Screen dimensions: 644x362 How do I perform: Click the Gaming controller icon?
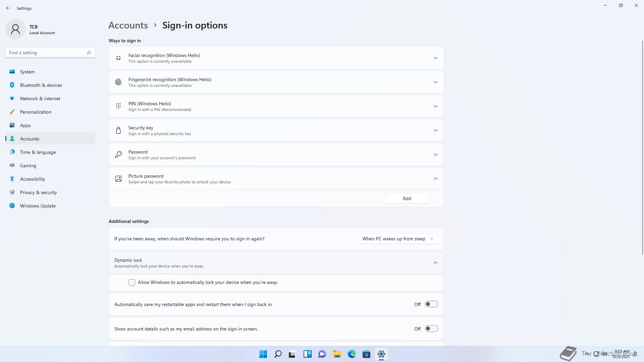pyautogui.click(x=12, y=165)
